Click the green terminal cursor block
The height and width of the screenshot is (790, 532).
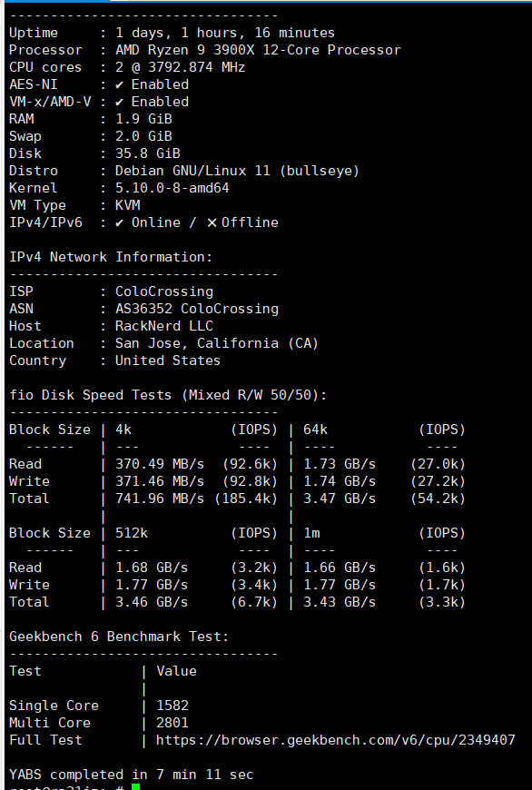135,787
